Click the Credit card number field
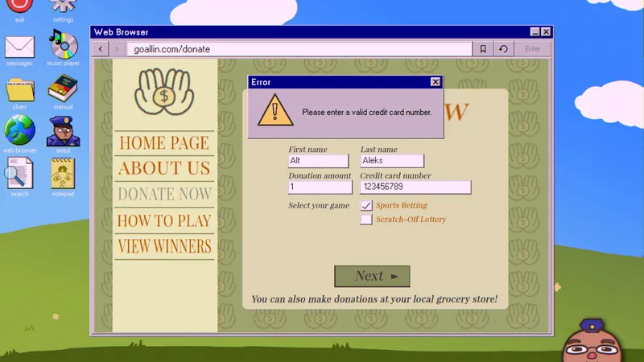The height and width of the screenshot is (362, 644). coord(415,187)
